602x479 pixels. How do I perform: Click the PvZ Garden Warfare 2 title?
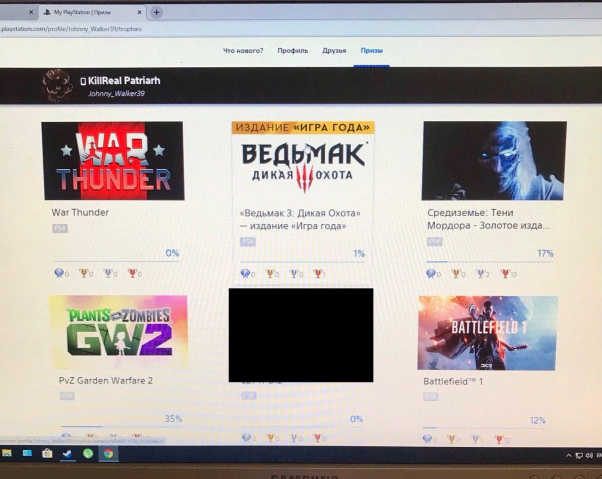click(x=106, y=380)
